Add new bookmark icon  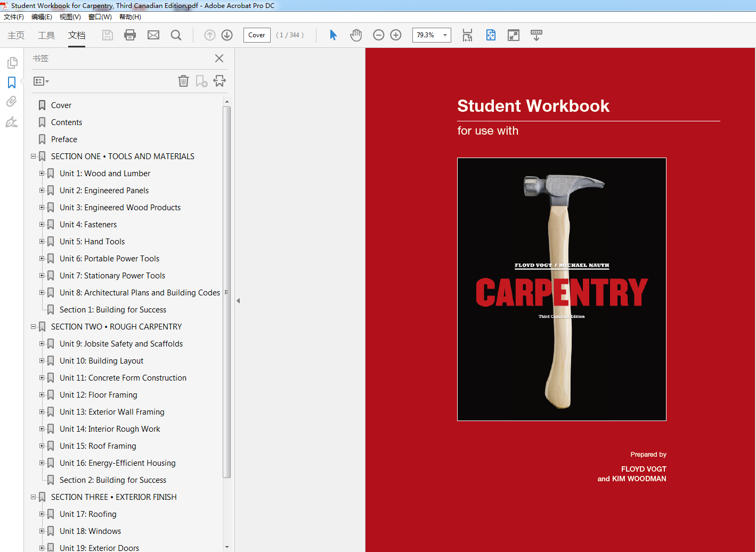(201, 81)
